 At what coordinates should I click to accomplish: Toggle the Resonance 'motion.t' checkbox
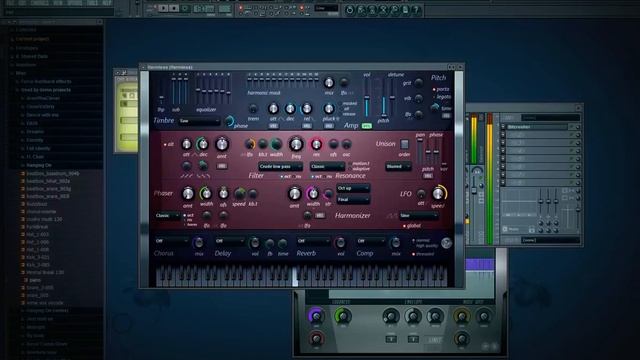(x=359, y=163)
